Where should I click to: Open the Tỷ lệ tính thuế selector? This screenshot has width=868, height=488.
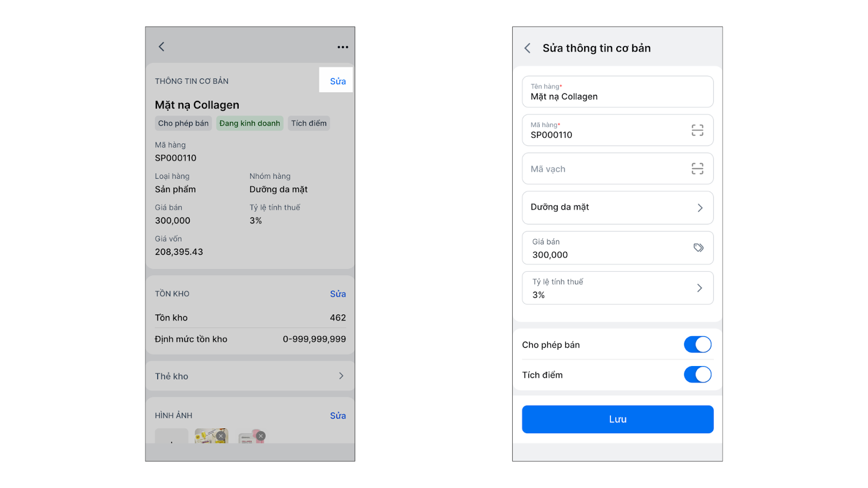(617, 288)
